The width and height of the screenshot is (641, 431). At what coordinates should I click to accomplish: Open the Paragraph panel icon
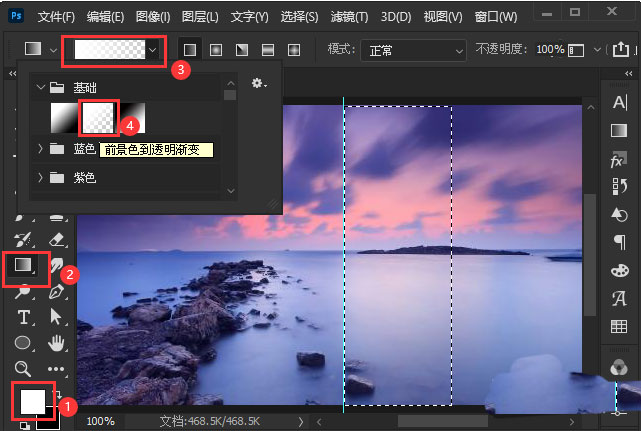point(619,243)
